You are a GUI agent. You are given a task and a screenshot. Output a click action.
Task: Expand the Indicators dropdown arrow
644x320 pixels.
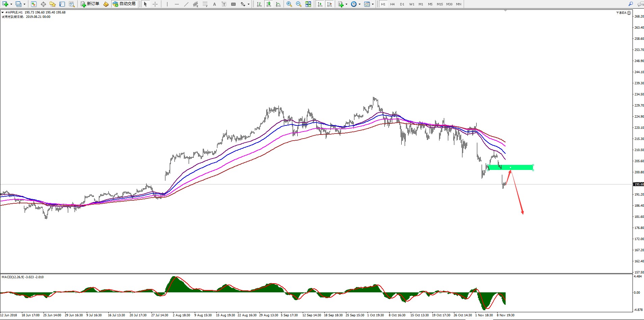click(346, 4)
